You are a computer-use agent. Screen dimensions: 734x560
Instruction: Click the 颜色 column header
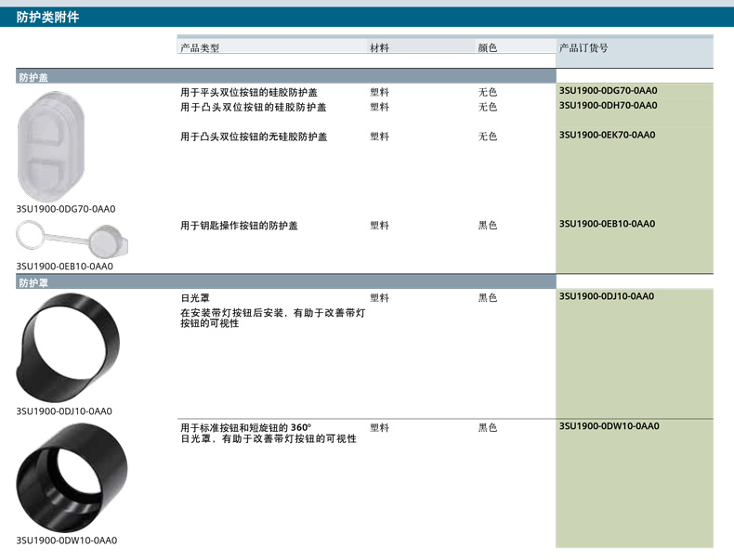488,47
